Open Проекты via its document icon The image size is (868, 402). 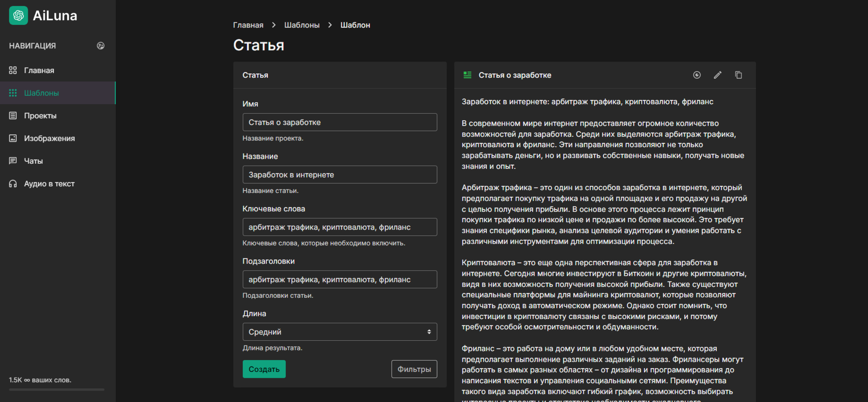tap(13, 115)
